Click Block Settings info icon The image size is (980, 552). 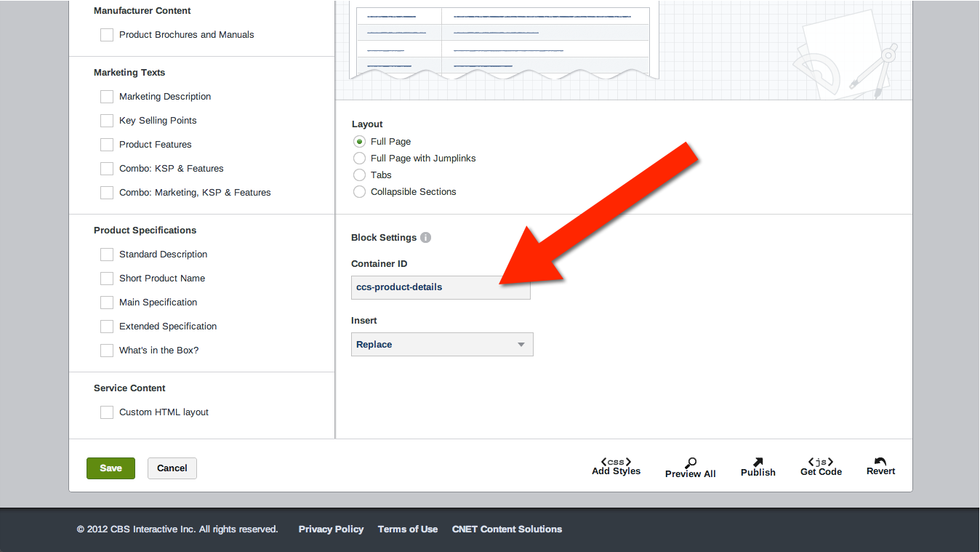(x=426, y=238)
